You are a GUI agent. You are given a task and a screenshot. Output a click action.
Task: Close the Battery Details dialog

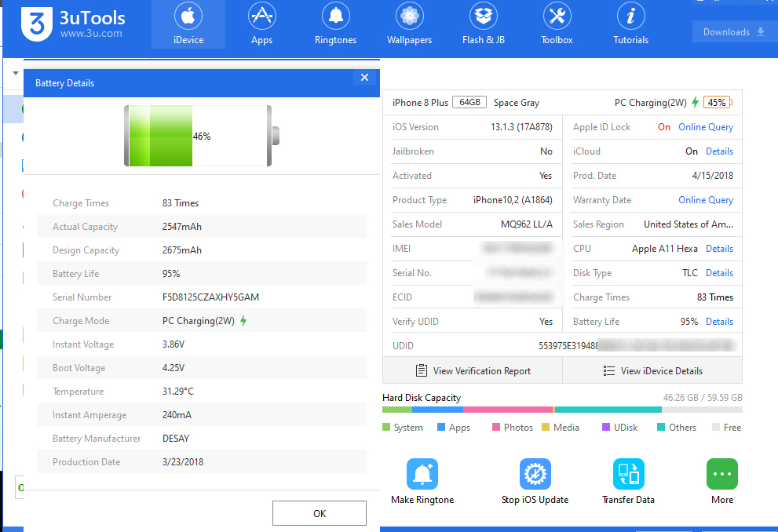tap(365, 78)
